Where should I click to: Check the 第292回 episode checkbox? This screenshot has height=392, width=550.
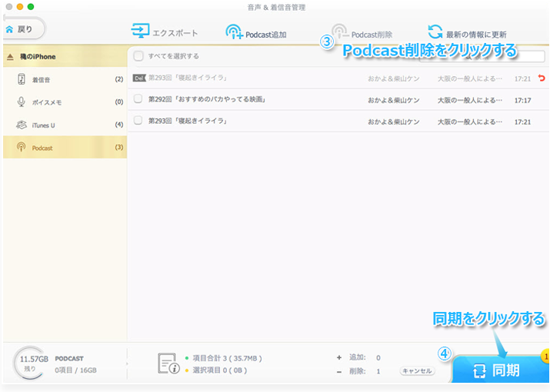(138, 99)
